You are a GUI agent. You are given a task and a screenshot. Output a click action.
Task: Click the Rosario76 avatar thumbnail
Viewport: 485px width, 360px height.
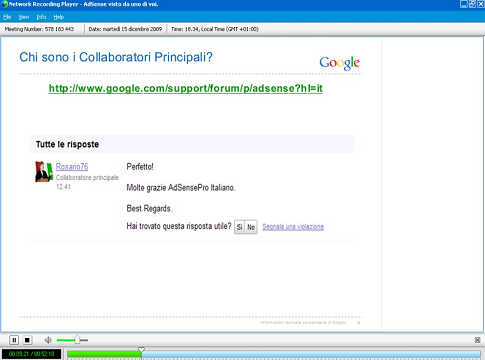(44, 171)
